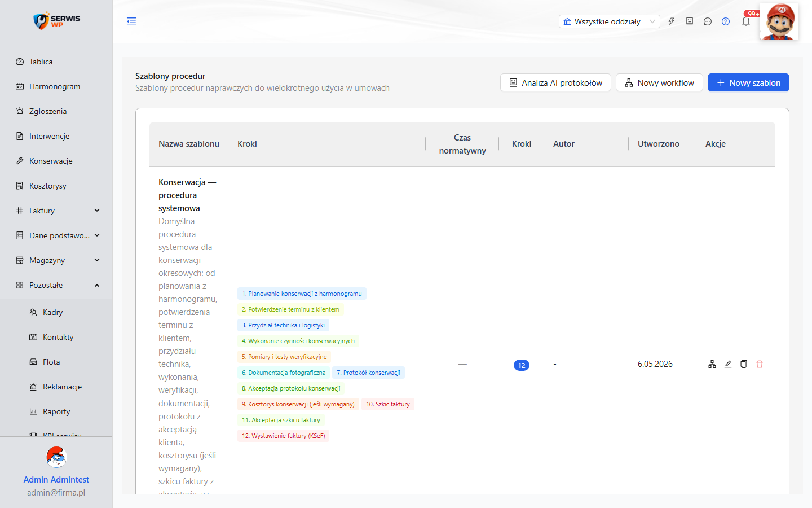Select step tag 2. Potwierdzenie terminu z klientem

[x=290, y=309]
